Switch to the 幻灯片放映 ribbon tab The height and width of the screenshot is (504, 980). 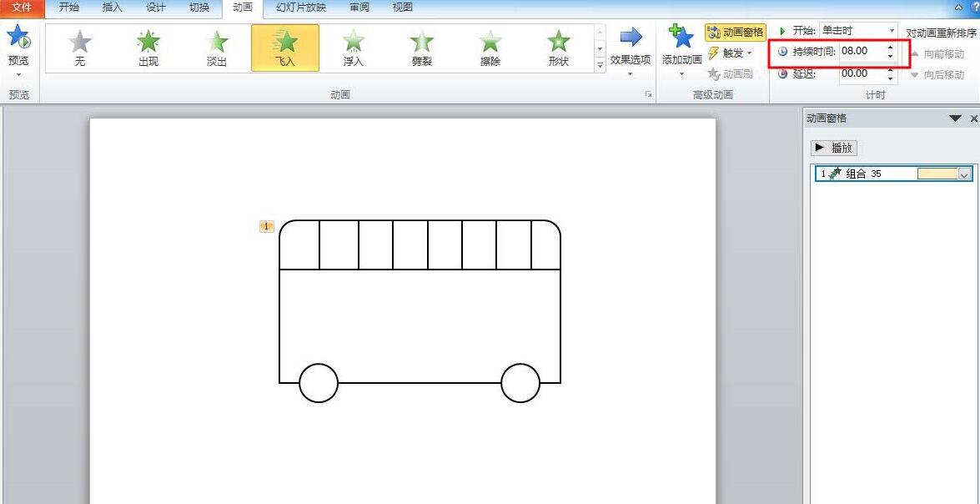coord(301,8)
